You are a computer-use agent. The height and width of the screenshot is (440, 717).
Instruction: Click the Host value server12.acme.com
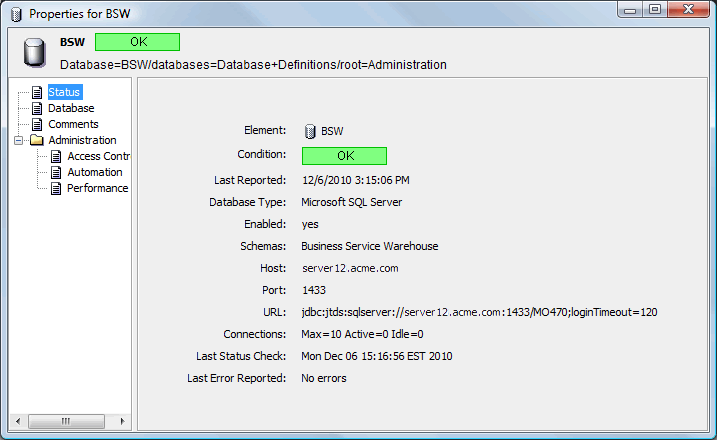(350, 268)
